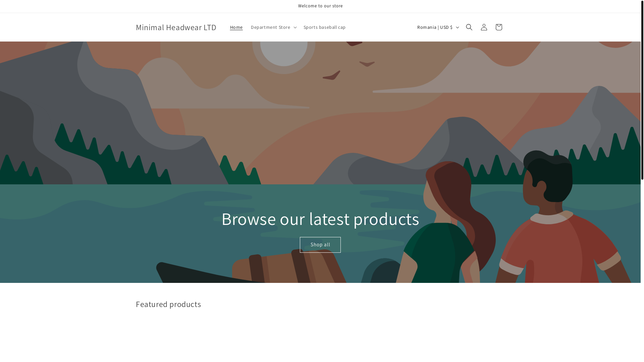
Task: Open the shopping cart icon
Action: pyautogui.click(x=498, y=27)
